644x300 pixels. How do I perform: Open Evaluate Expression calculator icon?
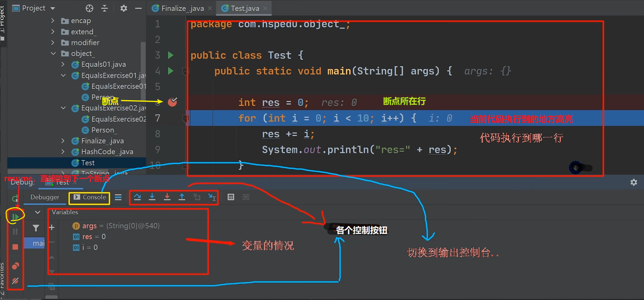231,197
